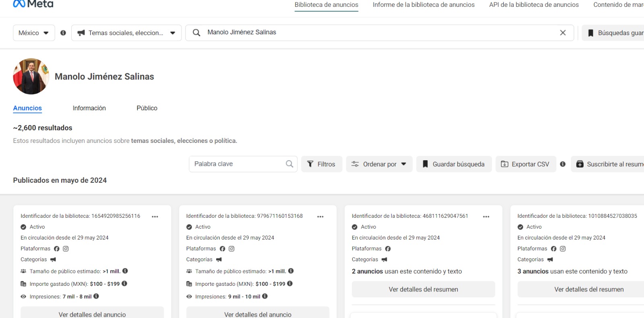Click Exportar CSV button
The height and width of the screenshot is (318, 644).
526,164
